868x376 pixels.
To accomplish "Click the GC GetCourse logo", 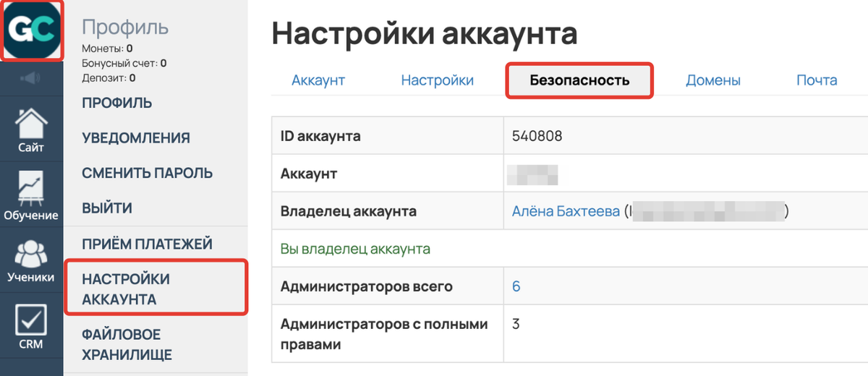I will click(x=32, y=30).
